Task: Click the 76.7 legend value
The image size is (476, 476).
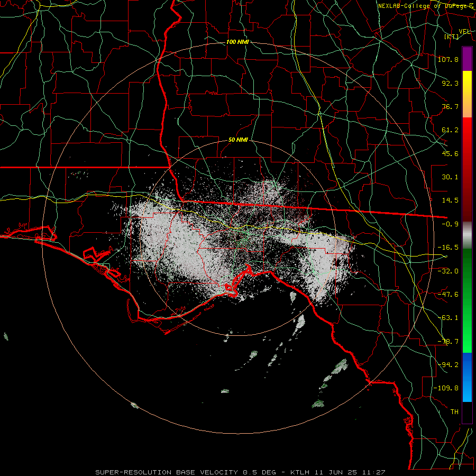Action: click(450, 106)
